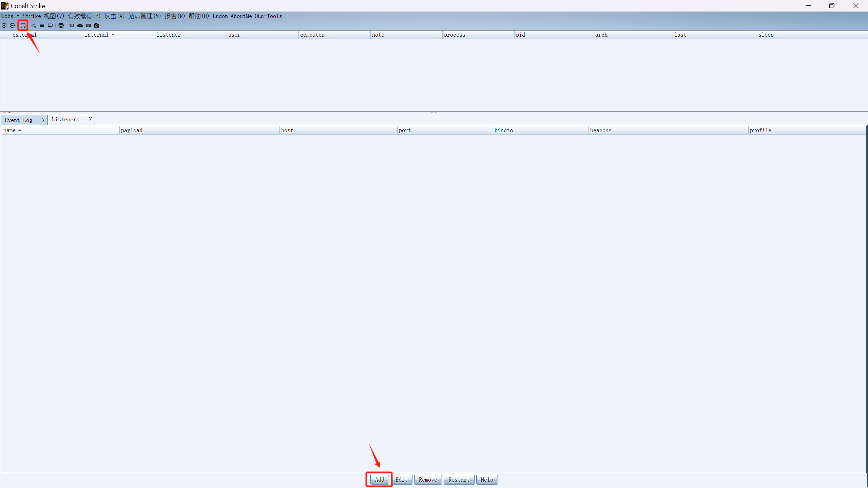Open the 攻击(A) attack menu
The width and height of the screenshot is (868, 488).
114,16
